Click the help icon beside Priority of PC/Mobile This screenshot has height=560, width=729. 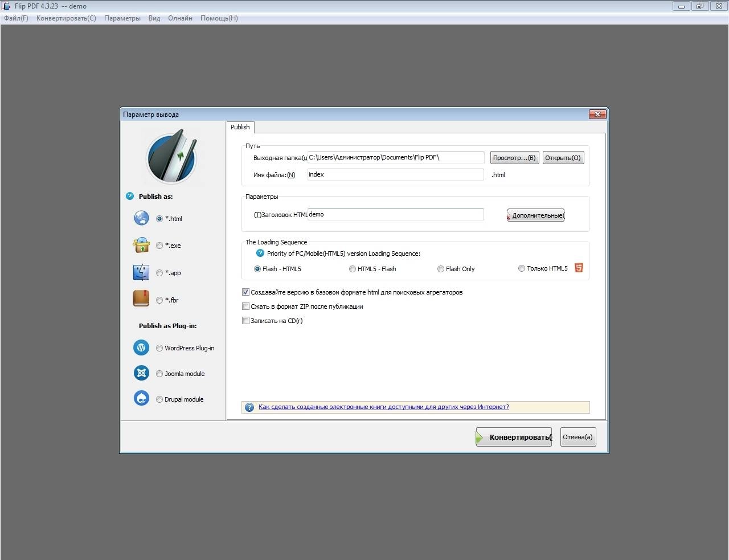[260, 254]
